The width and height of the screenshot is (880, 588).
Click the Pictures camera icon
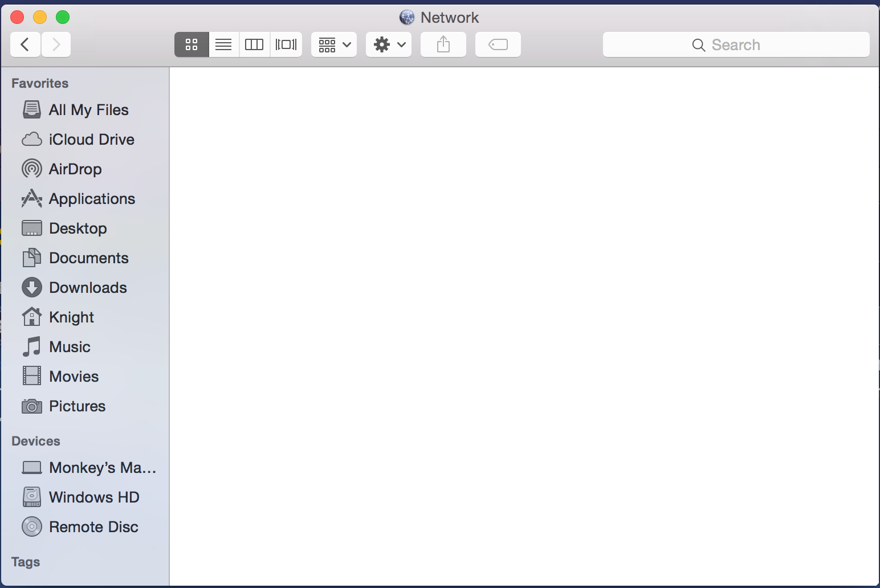[x=32, y=406]
